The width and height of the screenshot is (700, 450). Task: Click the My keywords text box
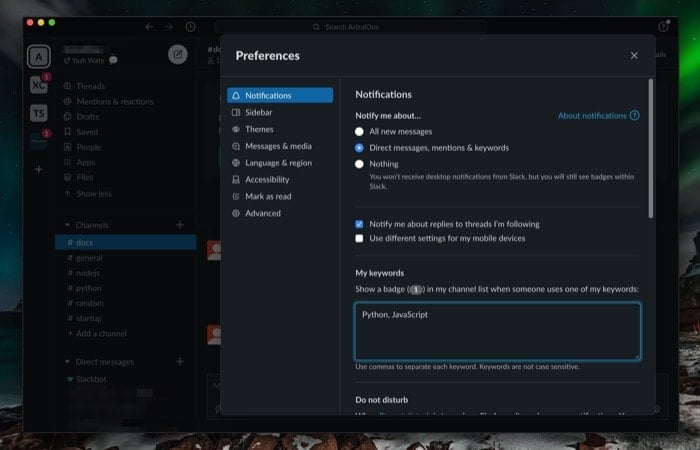click(x=497, y=331)
